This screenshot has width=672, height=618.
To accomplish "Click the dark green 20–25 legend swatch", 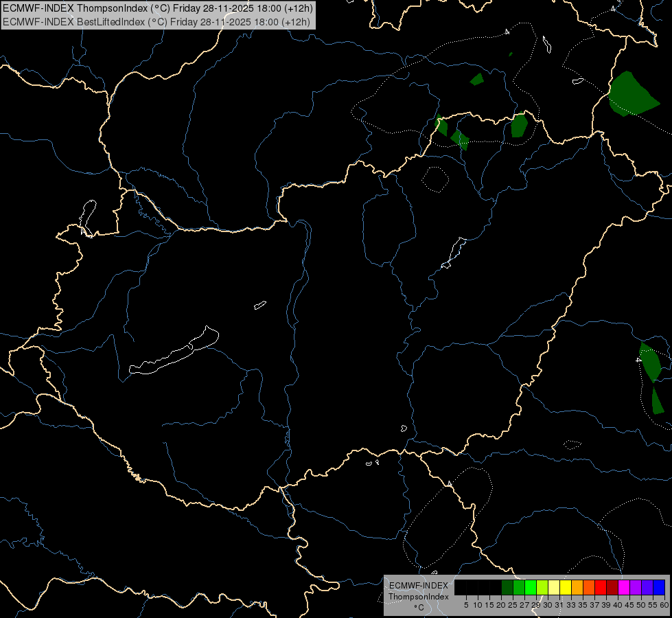I will pos(507,588).
